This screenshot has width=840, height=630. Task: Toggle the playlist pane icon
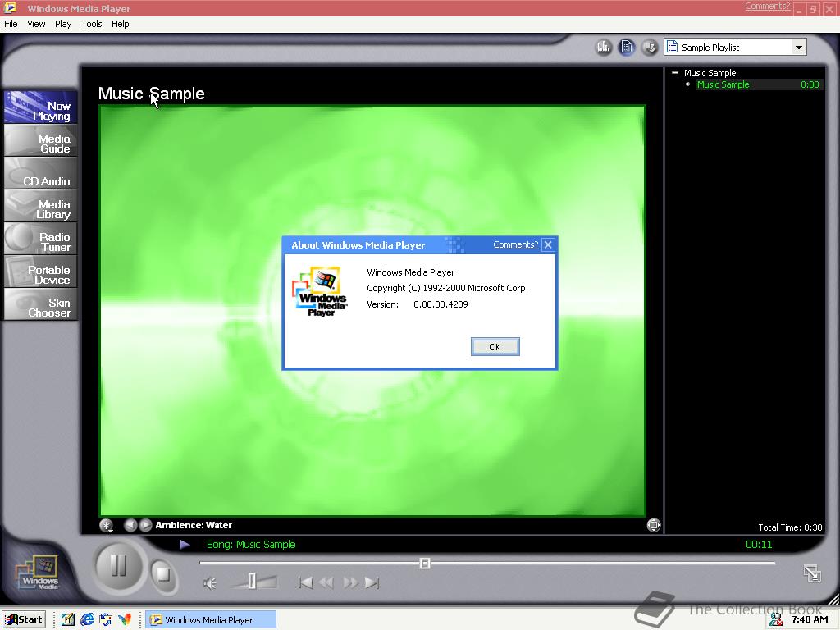627,47
